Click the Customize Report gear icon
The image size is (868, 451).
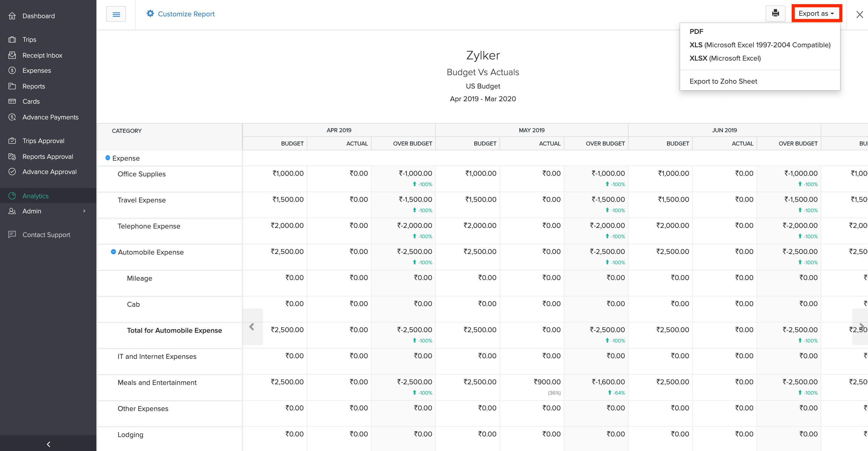click(x=150, y=13)
